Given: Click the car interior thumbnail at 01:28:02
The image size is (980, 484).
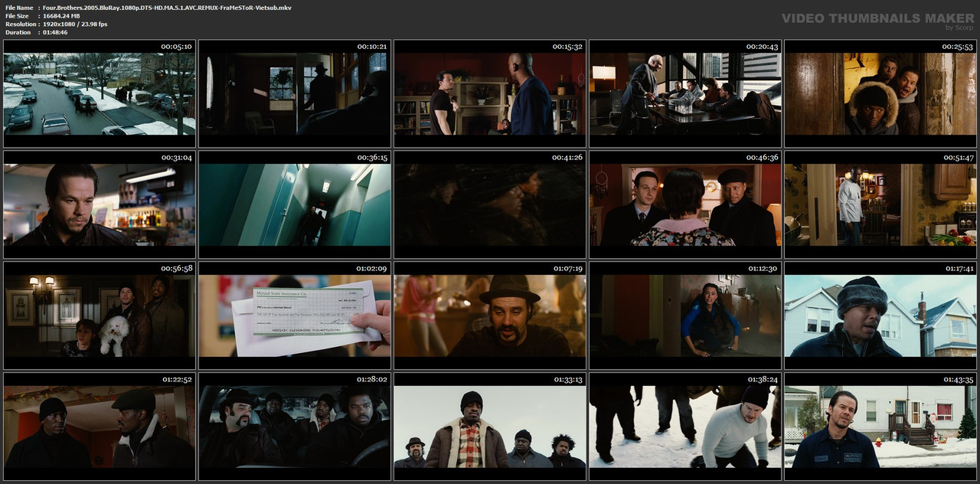Looking at the screenshot, I should coord(295,427).
